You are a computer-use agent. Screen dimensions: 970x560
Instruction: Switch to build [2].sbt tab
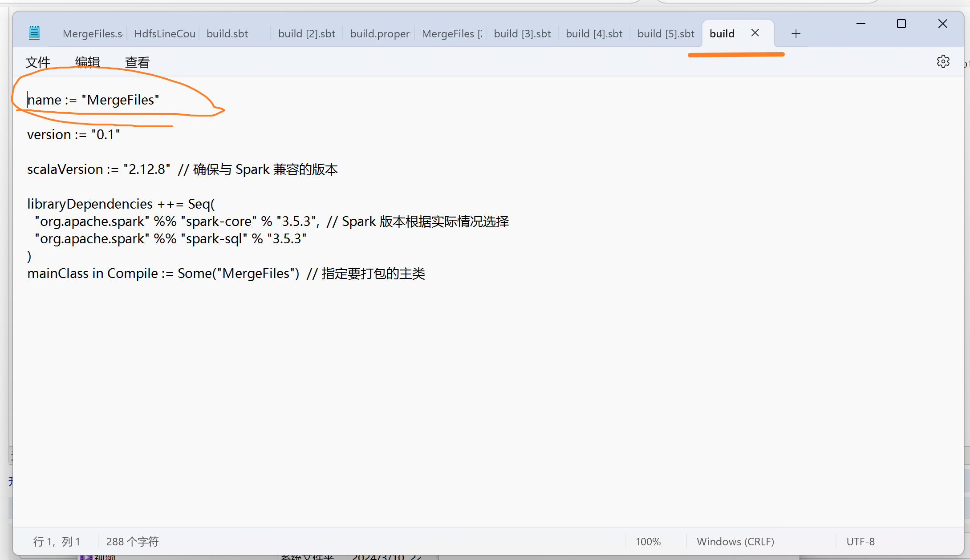[307, 34]
